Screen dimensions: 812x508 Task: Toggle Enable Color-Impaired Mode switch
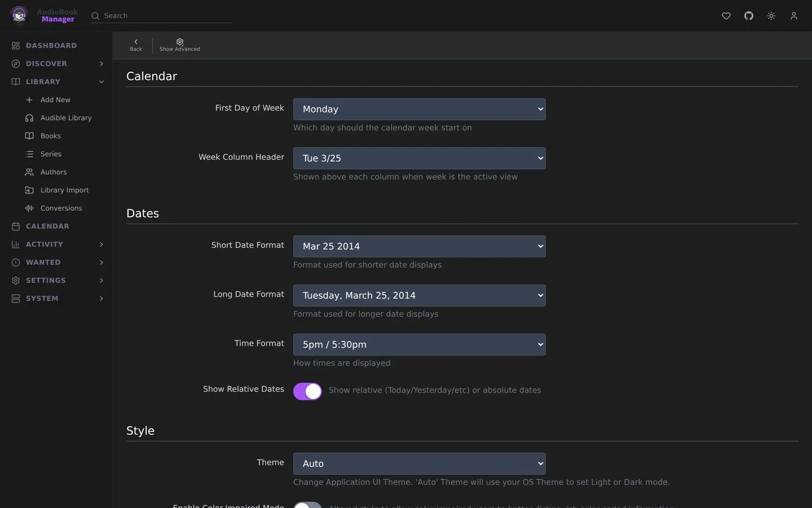(x=307, y=505)
